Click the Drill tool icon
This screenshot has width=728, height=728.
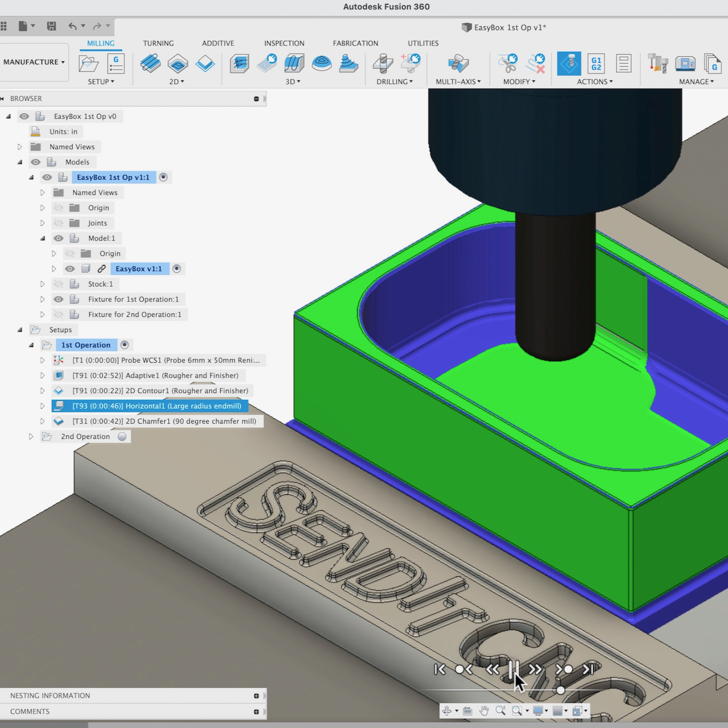(383, 64)
